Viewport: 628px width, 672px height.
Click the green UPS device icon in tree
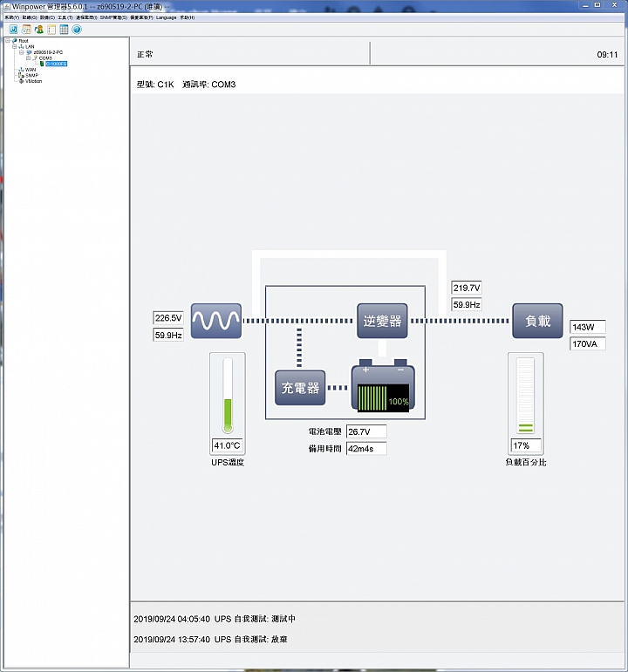click(42, 64)
